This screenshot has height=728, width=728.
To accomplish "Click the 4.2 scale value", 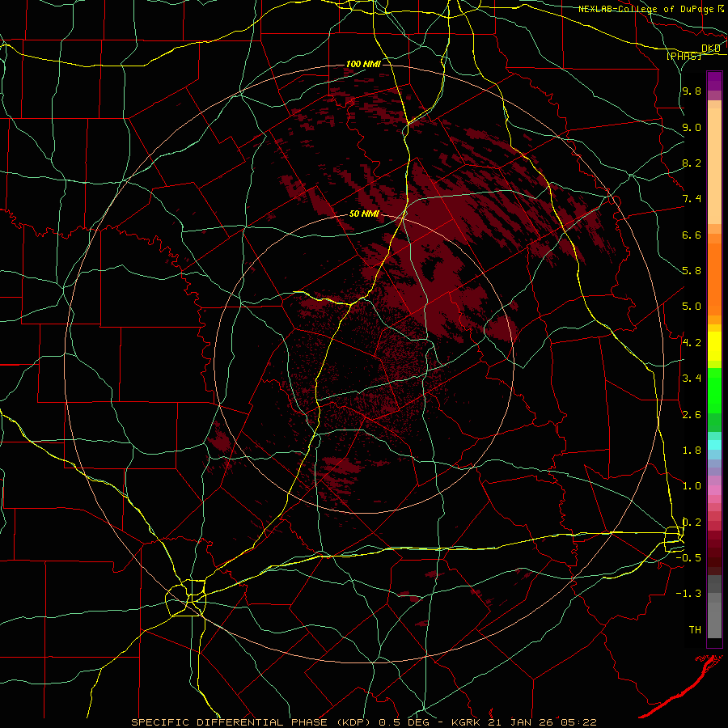I will [x=692, y=343].
